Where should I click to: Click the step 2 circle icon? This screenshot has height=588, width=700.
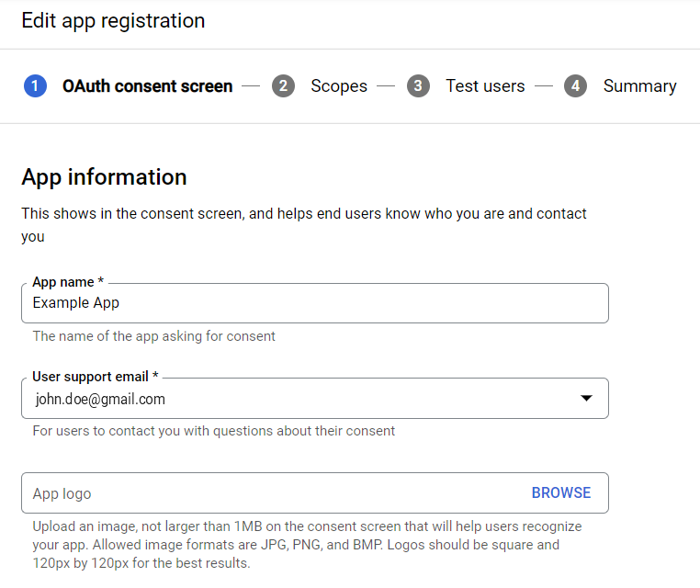pos(283,85)
